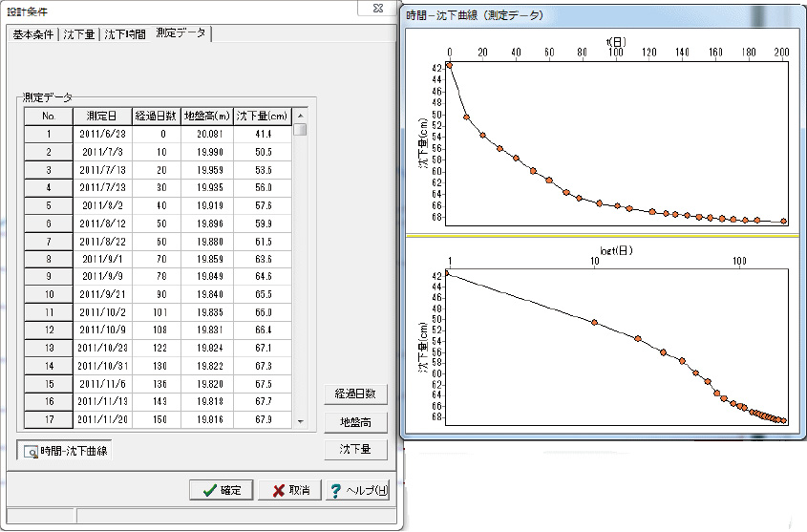Click the 時間-沈下曲線 graph window title bar
This screenshot has height=532, width=807.
coord(603,15)
